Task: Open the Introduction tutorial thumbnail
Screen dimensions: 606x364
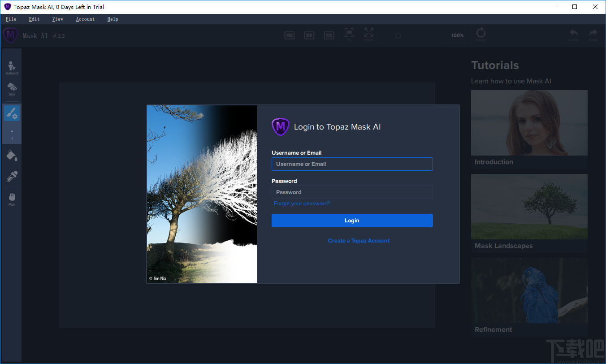Action: pyautogui.click(x=529, y=123)
